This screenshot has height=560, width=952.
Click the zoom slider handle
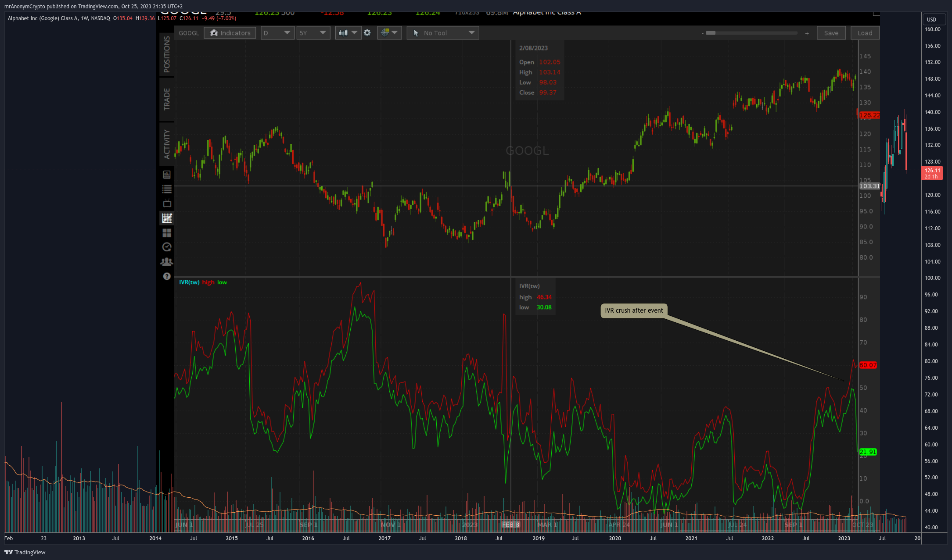click(x=711, y=33)
